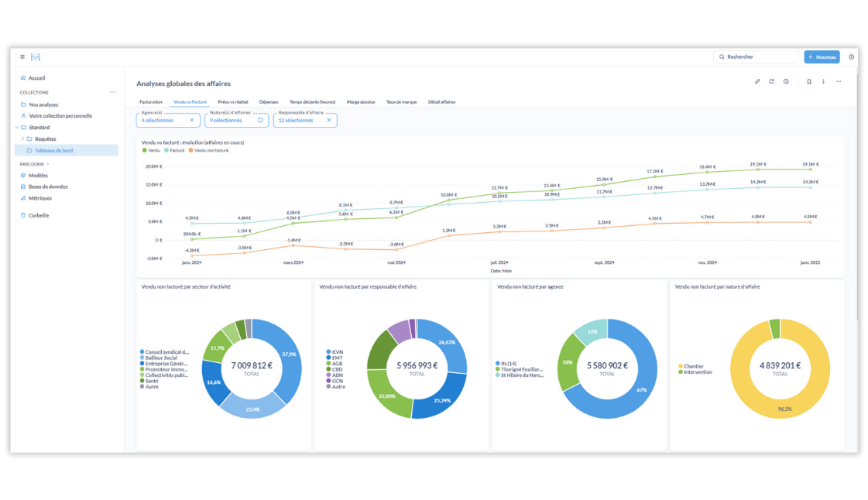Click the Metabase logo
Viewport: 868px width, 500px height.
36,57
